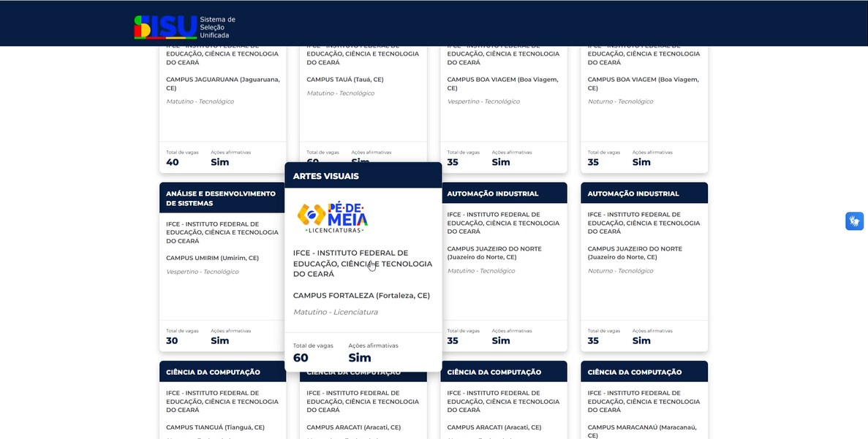The image size is (868, 439).
Task: Click Ações afirmativas Sim in Artes Visuais
Action: (x=360, y=358)
